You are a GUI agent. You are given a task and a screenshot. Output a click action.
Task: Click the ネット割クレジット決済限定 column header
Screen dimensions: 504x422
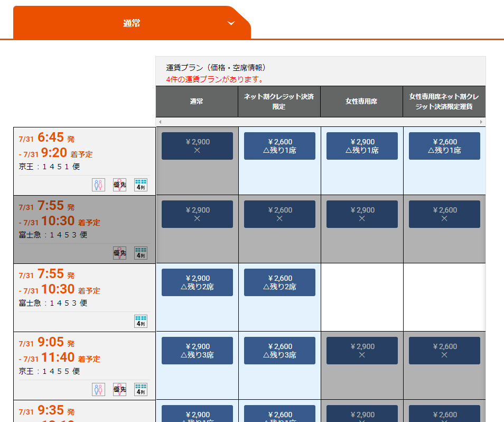279,102
